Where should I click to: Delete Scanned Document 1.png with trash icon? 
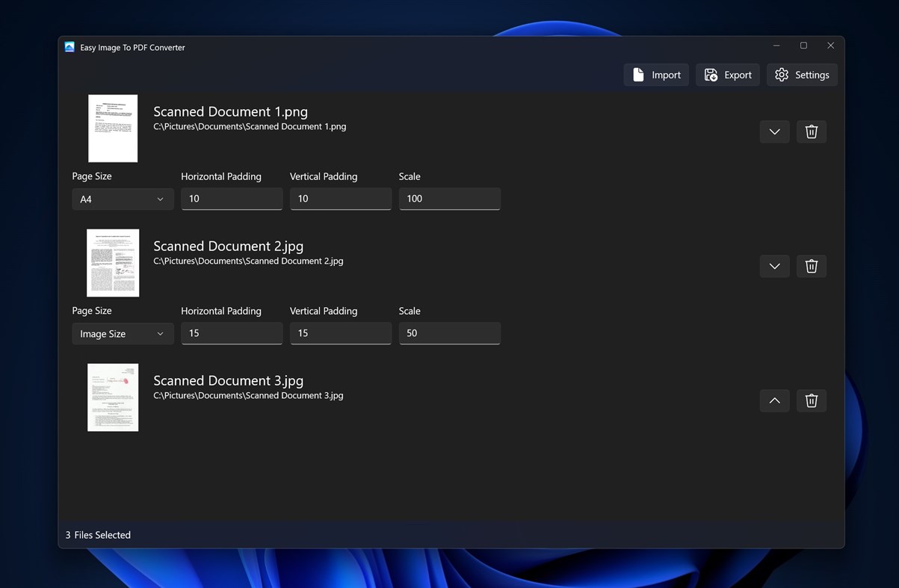[x=811, y=131]
